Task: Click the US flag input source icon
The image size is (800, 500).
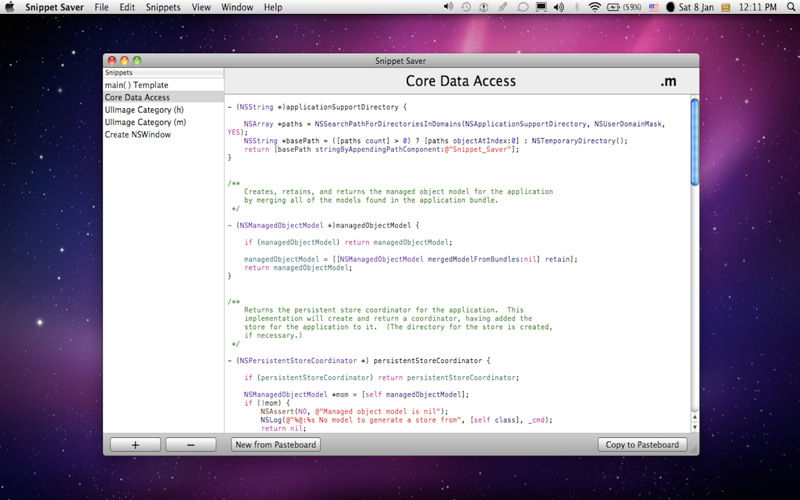Action: click(x=654, y=7)
